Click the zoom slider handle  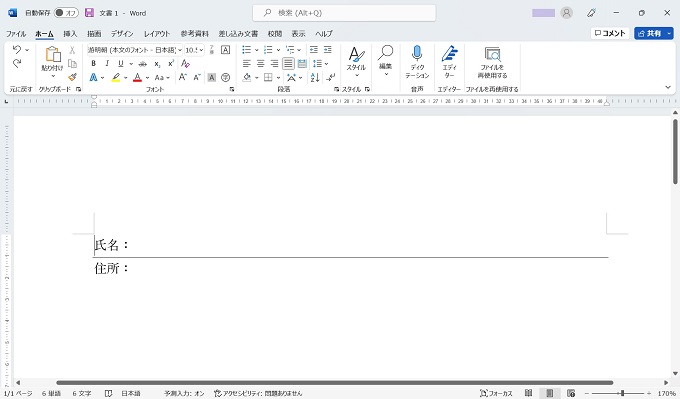[622, 393]
